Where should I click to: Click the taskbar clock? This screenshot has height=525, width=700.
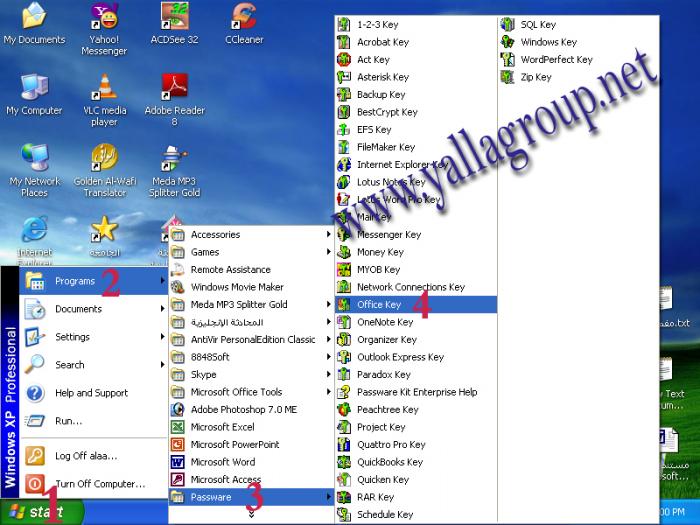pyautogui.click(x=672, y=512)
